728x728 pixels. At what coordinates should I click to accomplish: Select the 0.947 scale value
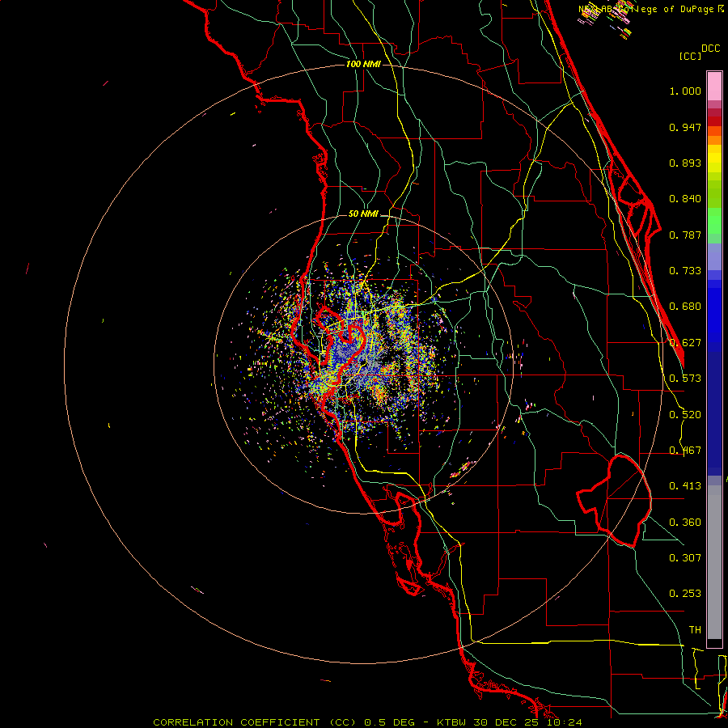coord(685,127)
